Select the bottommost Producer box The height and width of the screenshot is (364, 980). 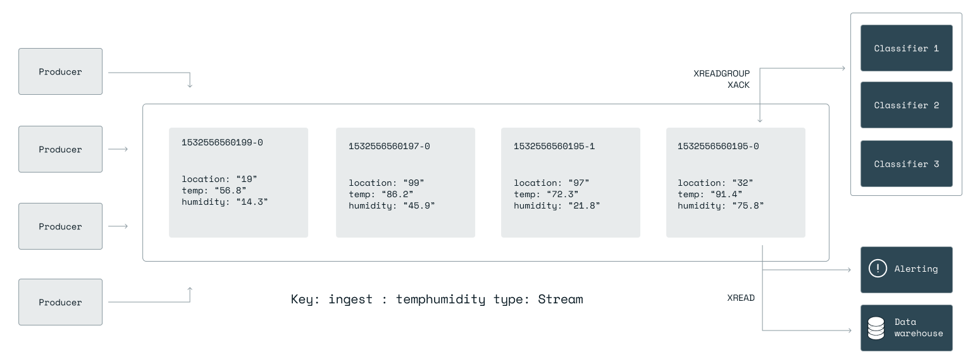[x=60, y=302]
